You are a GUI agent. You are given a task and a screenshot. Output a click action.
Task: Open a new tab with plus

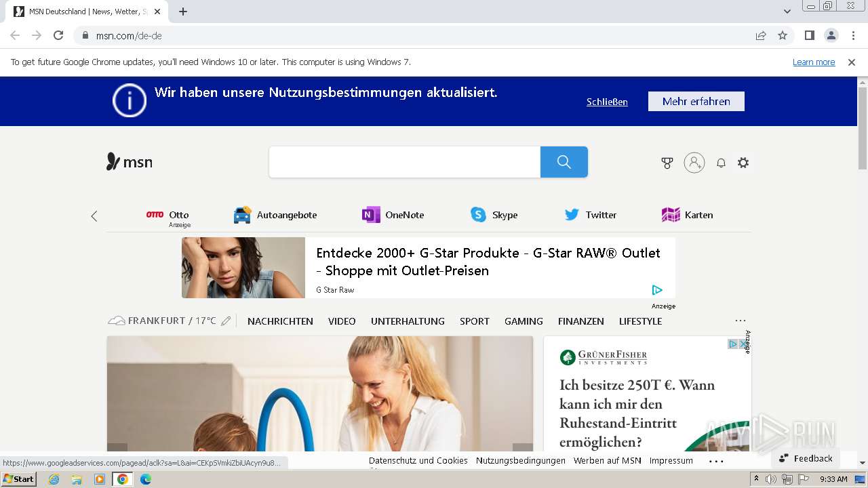pos(183,12)
